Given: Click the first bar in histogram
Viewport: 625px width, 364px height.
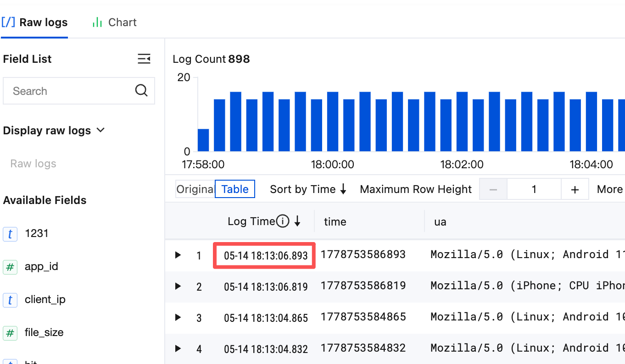Looking at the screenshot, I should pos(203,140).
